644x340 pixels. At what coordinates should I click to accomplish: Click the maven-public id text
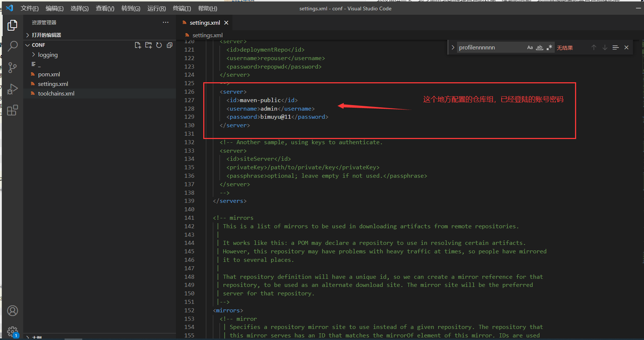pos(260,100)
